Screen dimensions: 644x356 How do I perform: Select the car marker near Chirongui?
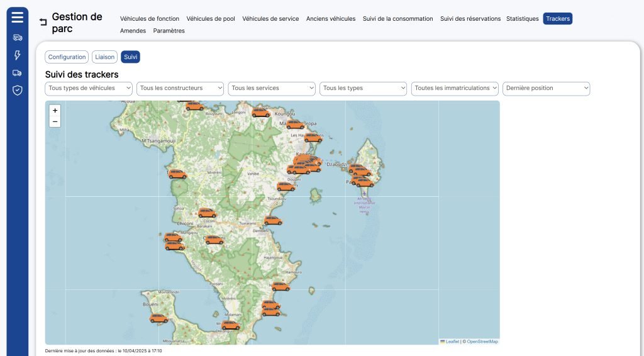click(230, 326)
